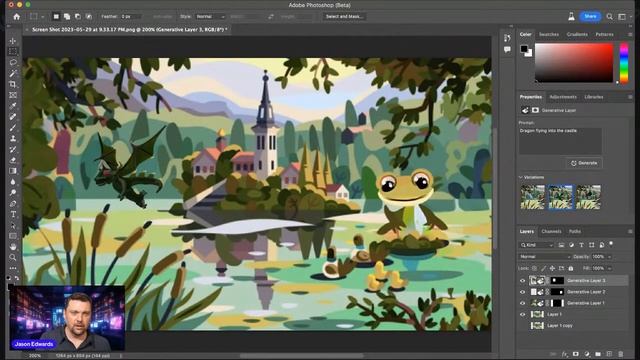Select the Zoom tool
This screenshot has height=360, width=640.
tap(13, 257)
